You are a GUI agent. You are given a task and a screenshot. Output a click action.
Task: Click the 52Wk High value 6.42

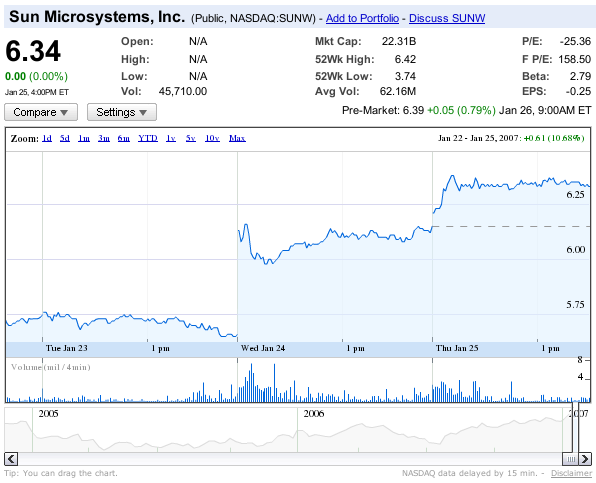click(x=405, y=59)
